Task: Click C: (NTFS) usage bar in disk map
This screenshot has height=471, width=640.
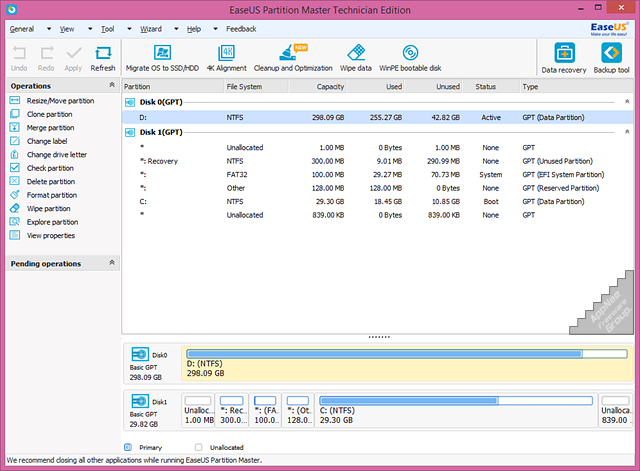Action: 456,401
